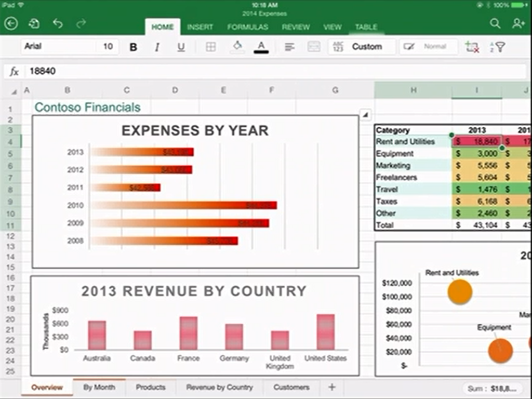
Task: Toggle underline formatting
Action: pos(181,47)
